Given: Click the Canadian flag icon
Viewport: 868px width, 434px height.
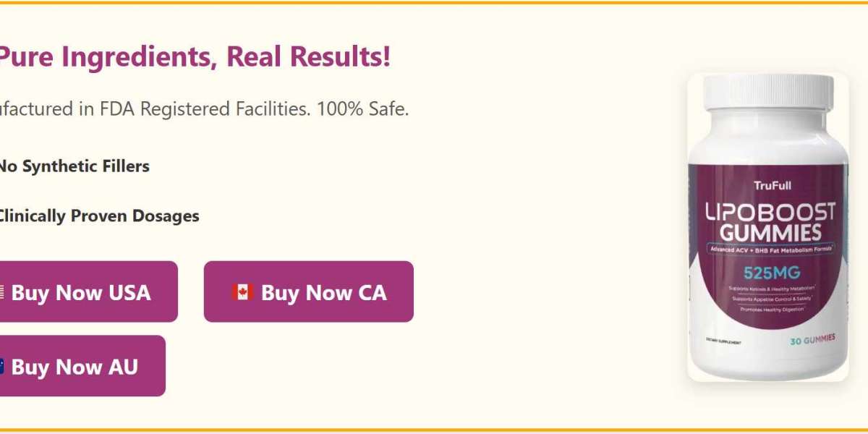Looking at the screenshot, I should 242,292.
